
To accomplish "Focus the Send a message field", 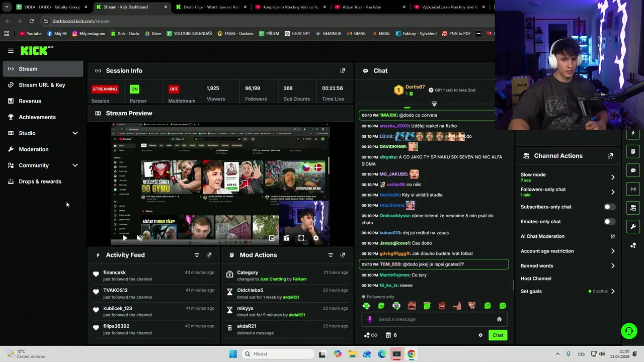I will click(434, 319).
